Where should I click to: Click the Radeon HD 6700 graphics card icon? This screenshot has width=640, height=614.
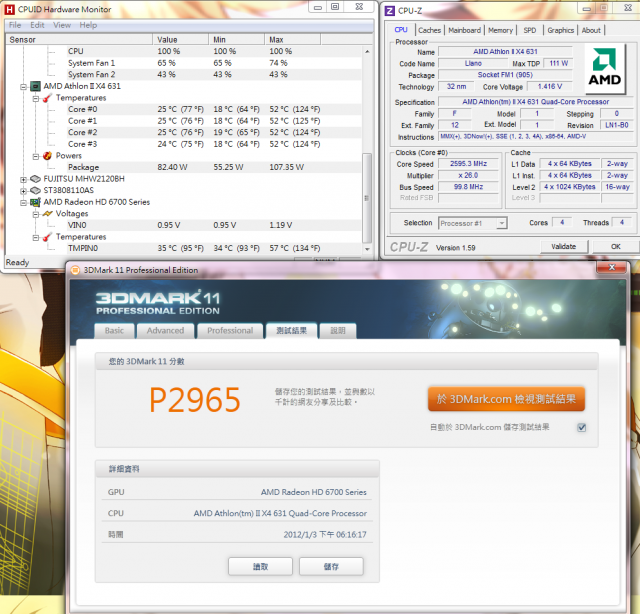point(36,202)
